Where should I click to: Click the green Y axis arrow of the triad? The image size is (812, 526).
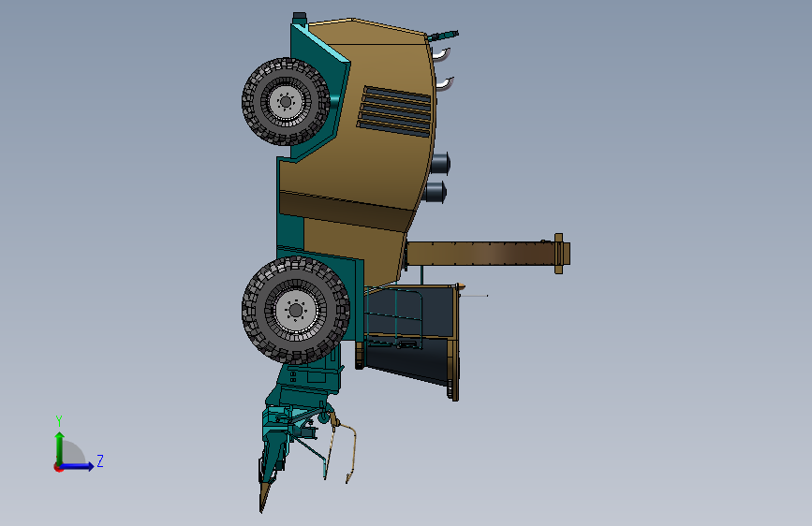[x=60, y=447]
